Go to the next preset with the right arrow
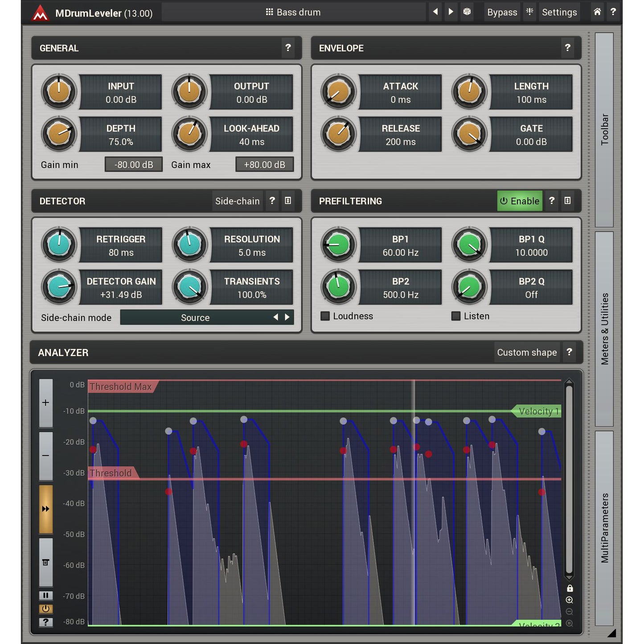This screenshot has width=644, height=644. click(x=451, y=12)
